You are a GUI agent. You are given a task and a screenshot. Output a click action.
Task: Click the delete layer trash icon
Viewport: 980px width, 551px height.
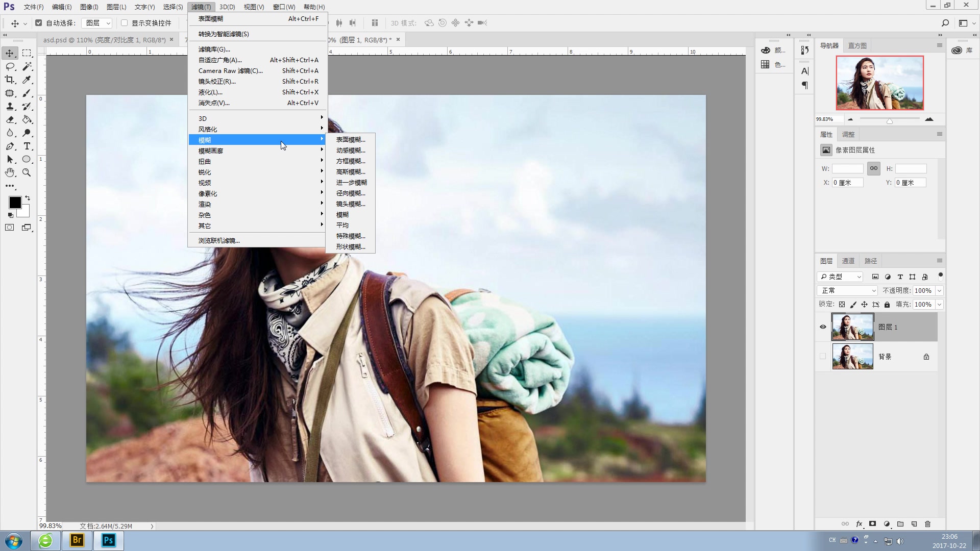[x=928, y=524]
